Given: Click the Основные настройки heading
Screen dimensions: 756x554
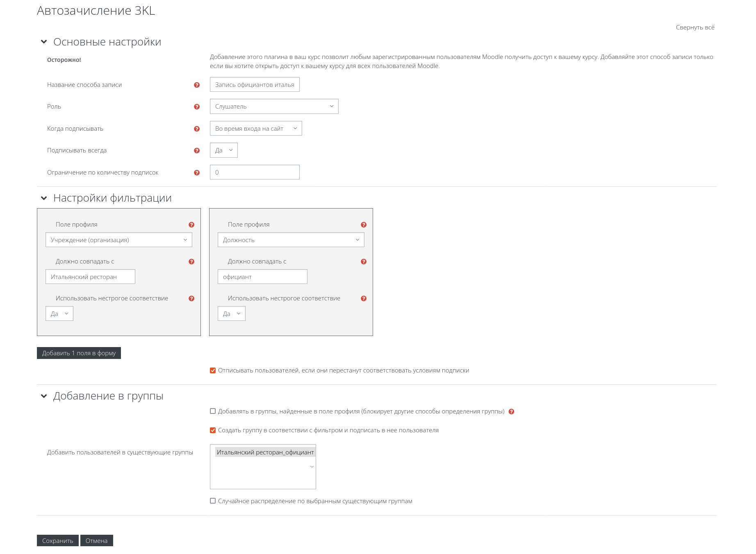Looking at the screenshot, I should [x=107, y=42].
